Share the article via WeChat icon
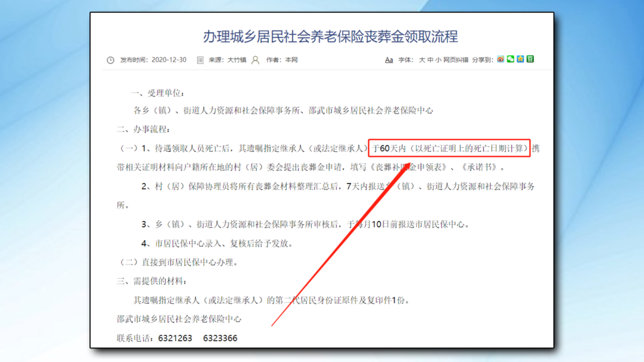This screenshot has width=644, height=362. (x=510, y=59)
